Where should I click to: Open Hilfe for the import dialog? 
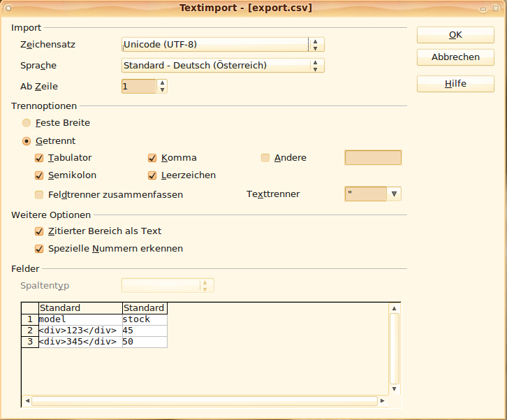pyautogui.click(x=455, y=84)
